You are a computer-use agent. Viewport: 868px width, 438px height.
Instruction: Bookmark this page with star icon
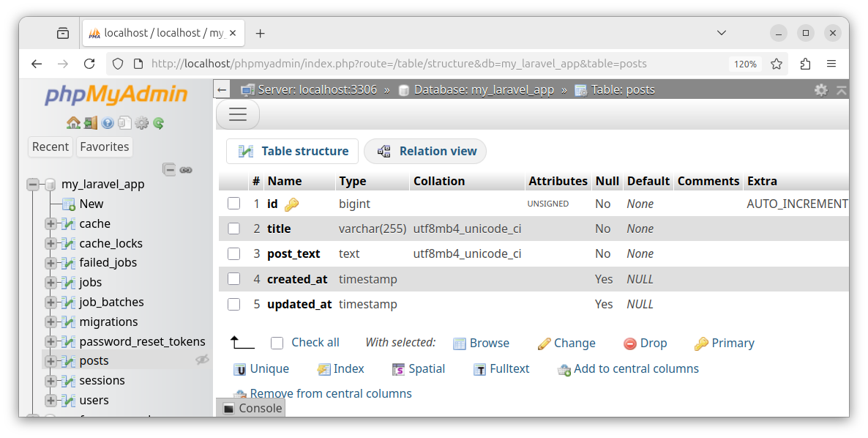click(x=777, y=64)
